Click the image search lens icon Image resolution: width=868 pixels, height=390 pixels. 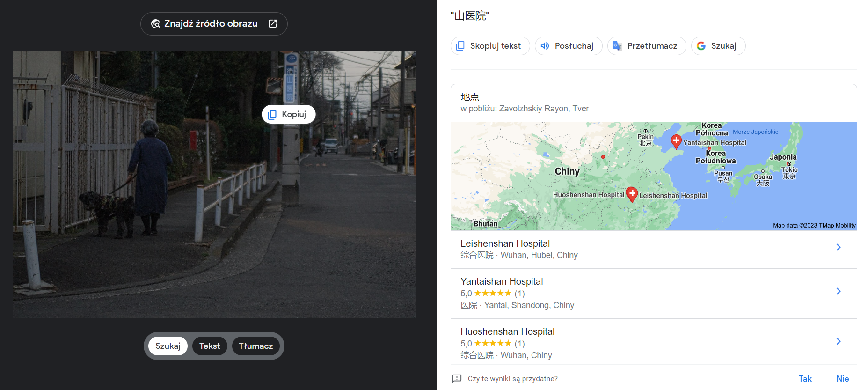click(x=155, y=24)
